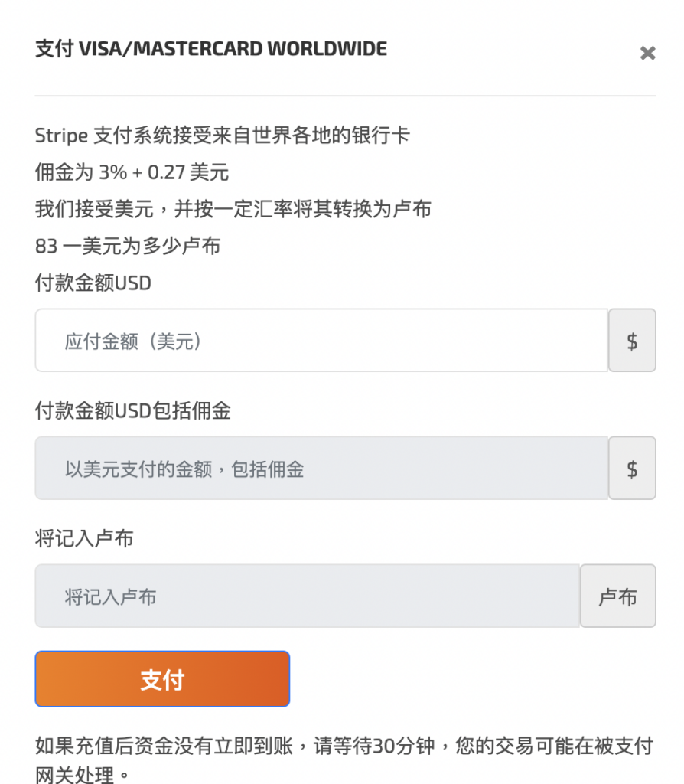Click the greyed 将记入卢布 input field

click(x=307, y=596)
